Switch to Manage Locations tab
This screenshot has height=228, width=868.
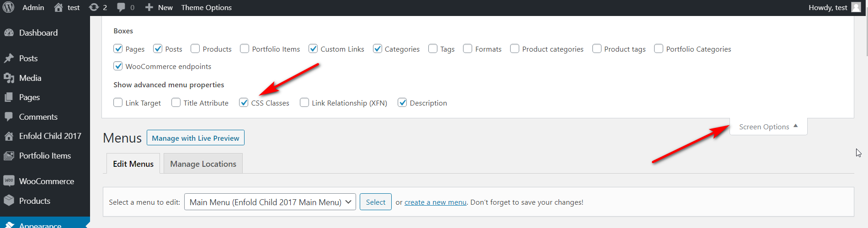(x=203, y=164)
